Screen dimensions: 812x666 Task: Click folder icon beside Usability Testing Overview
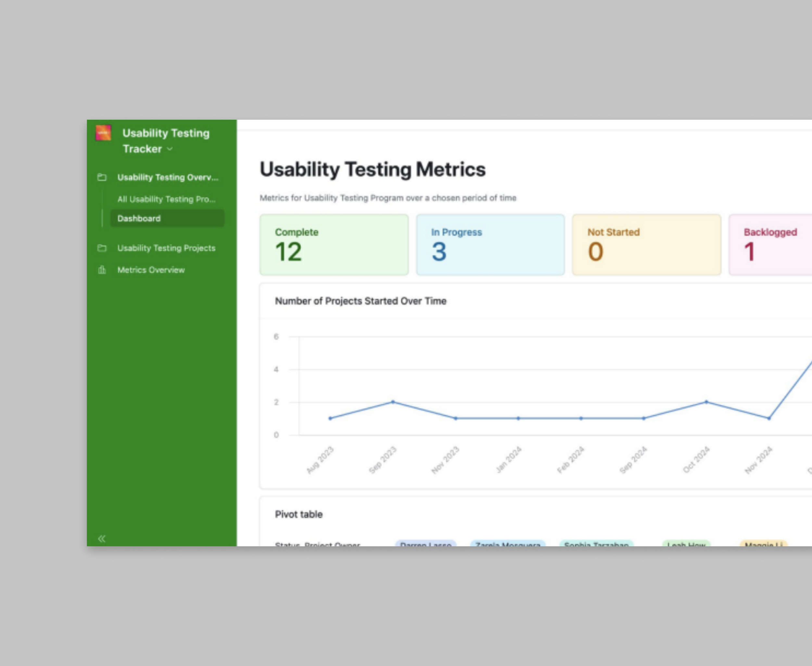point(102,177)
